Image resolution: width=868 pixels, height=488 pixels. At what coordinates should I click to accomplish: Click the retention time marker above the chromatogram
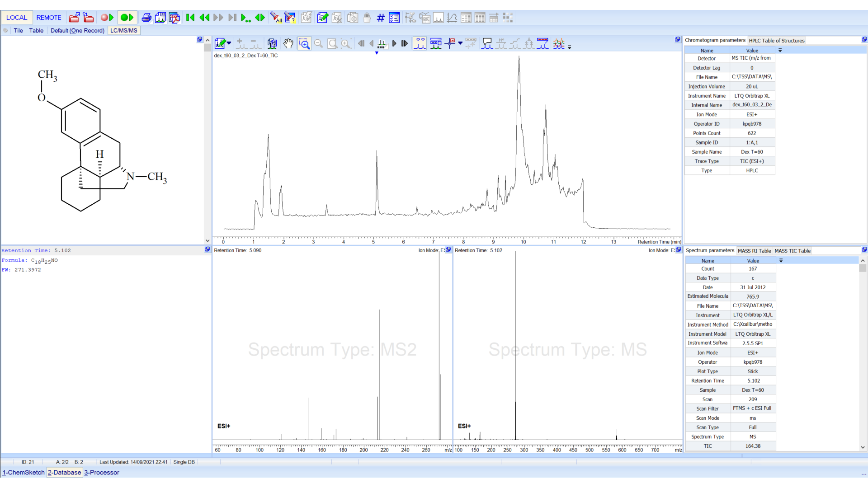(x=377, y=53)
